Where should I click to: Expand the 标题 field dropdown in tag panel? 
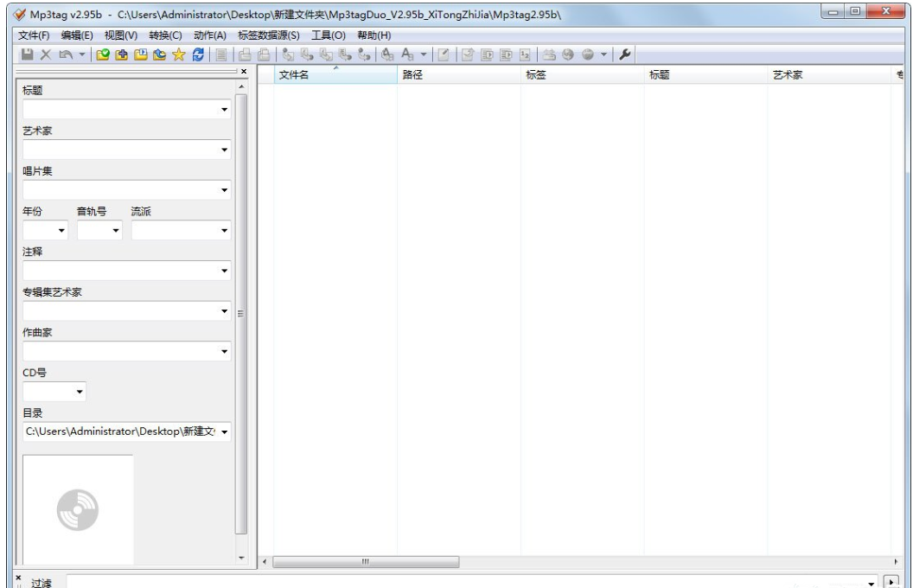click(224, 110)
